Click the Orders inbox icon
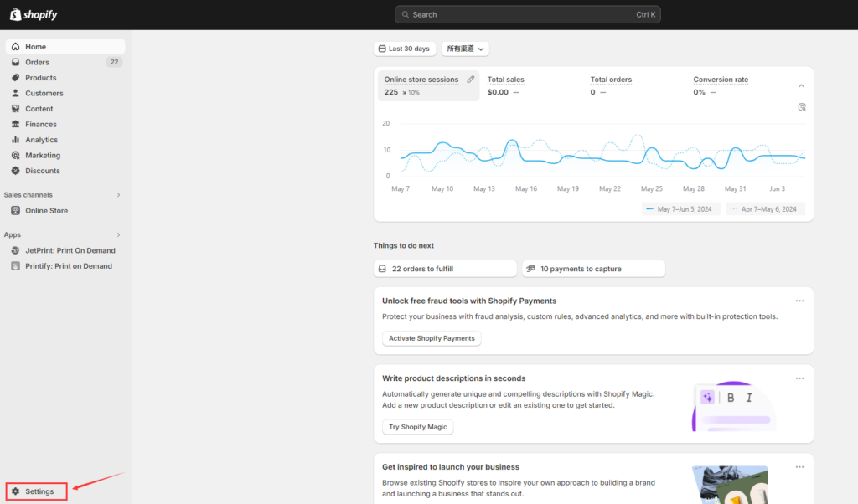Viewport: 858px width, 504px height. coord(15,62)
